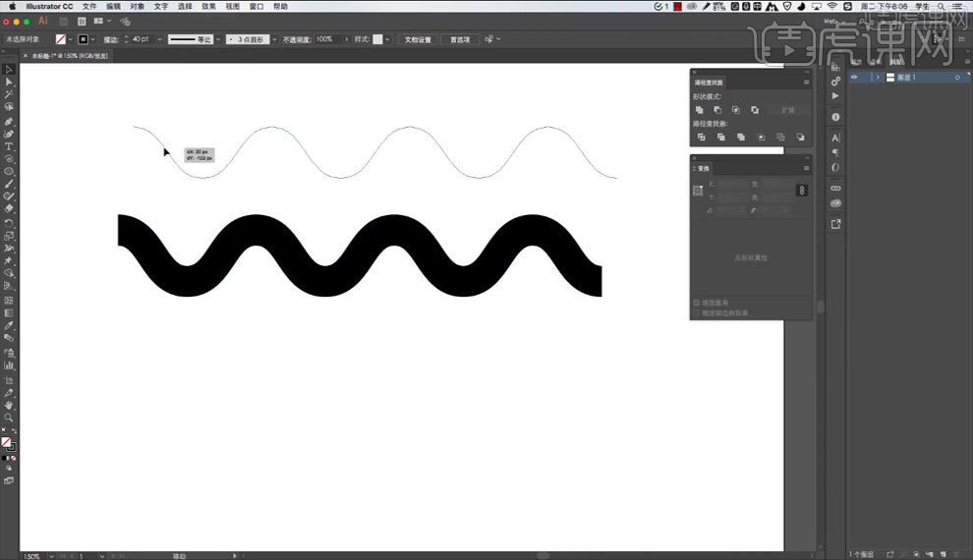Viewport: 973px width, 560px height.
Task: Click the Unite shape mode icon in Pathfinder
Action: (700, 110)
